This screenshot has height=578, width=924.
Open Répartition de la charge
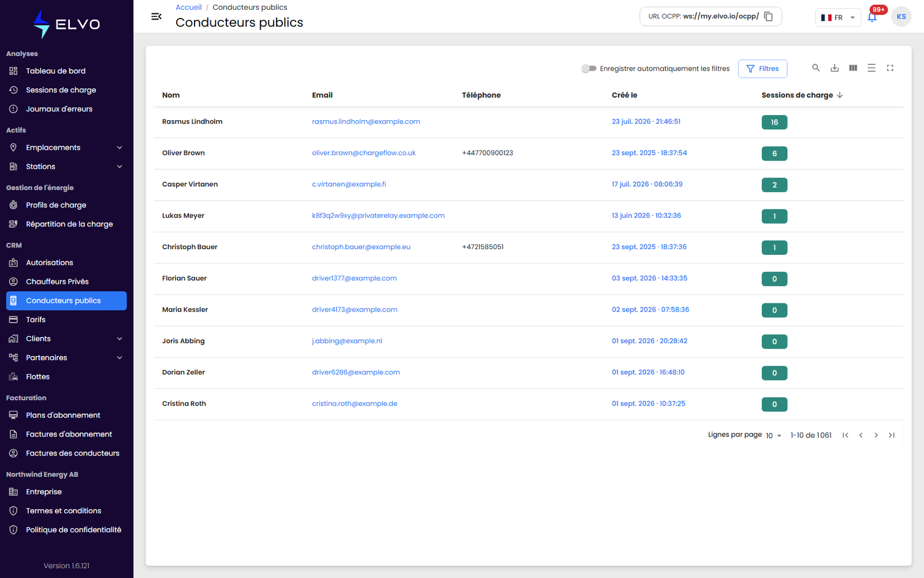pos(66,224)
